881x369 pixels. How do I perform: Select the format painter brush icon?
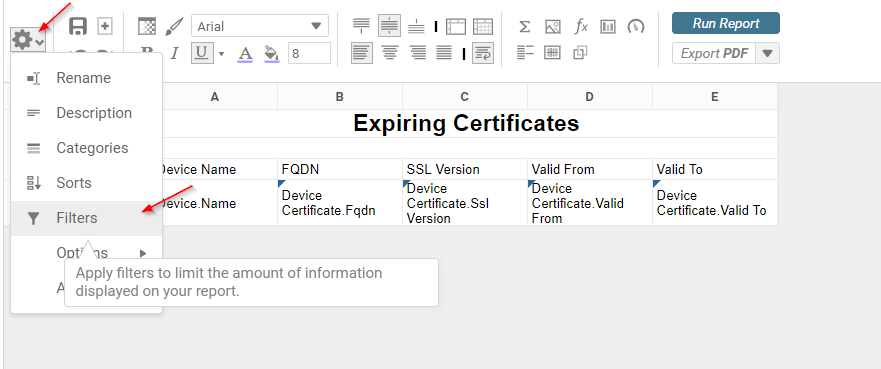174,26
